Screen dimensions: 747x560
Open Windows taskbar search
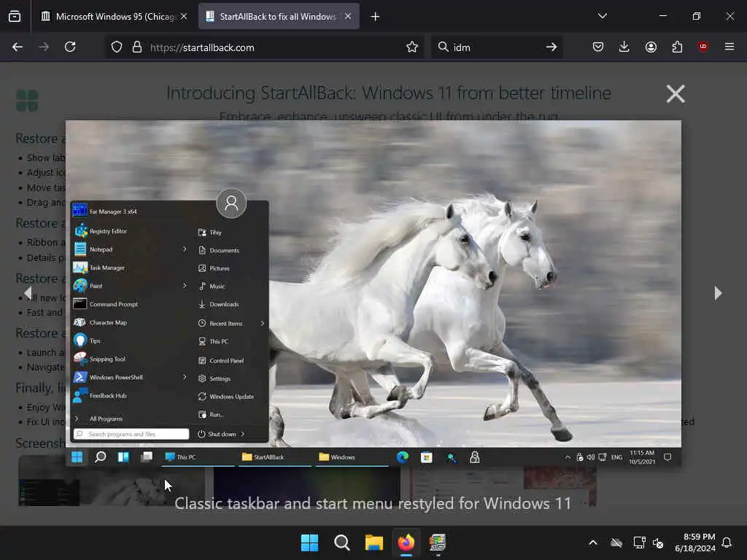[341, 542]
